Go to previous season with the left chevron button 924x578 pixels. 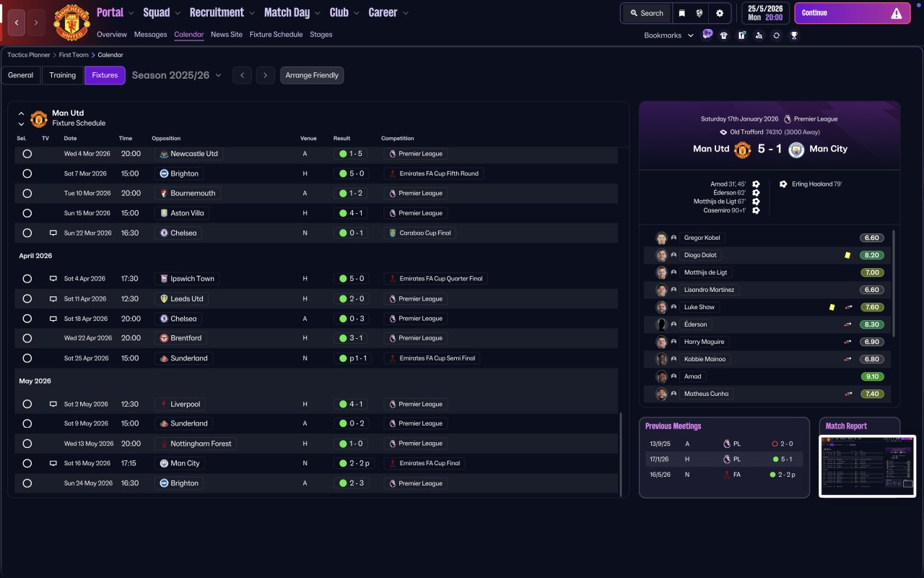[x=242, y=75]
